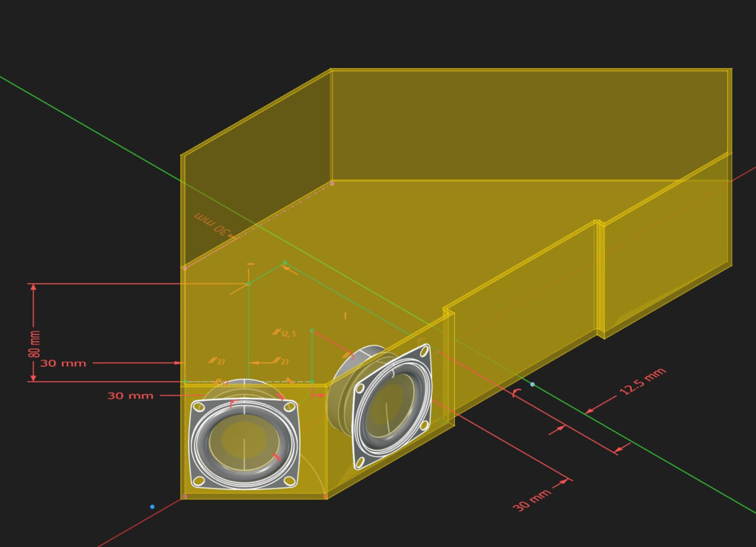This screenshot has width=756, height=547.
Task: Select the 80 mm vertical dimension label
Action: point(35,343)
